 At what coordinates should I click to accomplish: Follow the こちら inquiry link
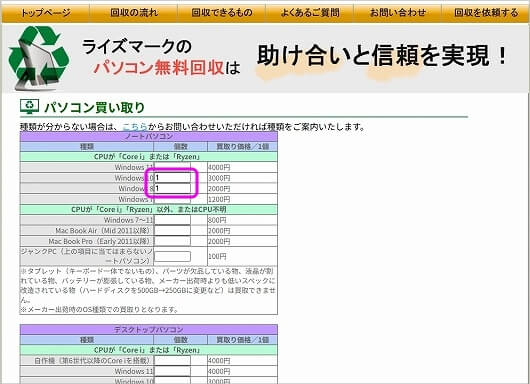point(135,127)
